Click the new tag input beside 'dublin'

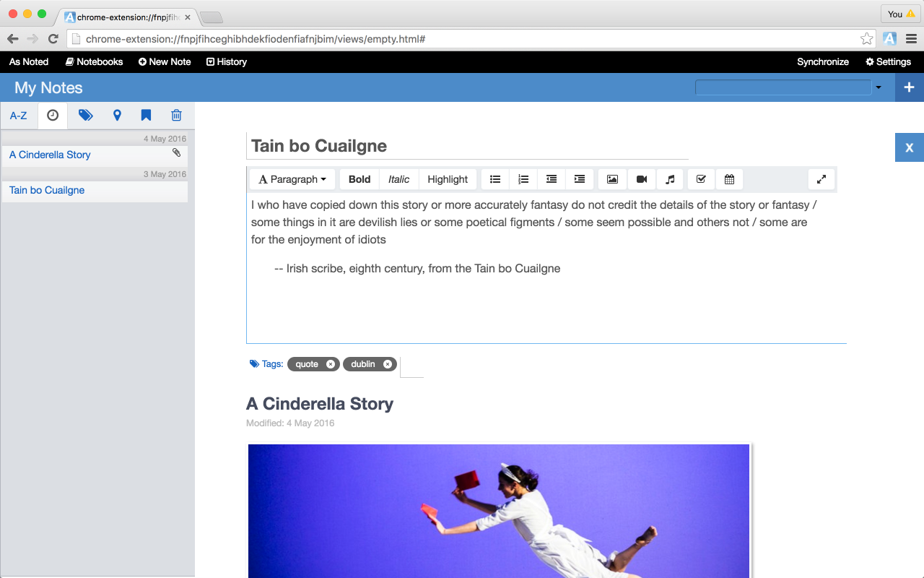click(x=411, y=366)
